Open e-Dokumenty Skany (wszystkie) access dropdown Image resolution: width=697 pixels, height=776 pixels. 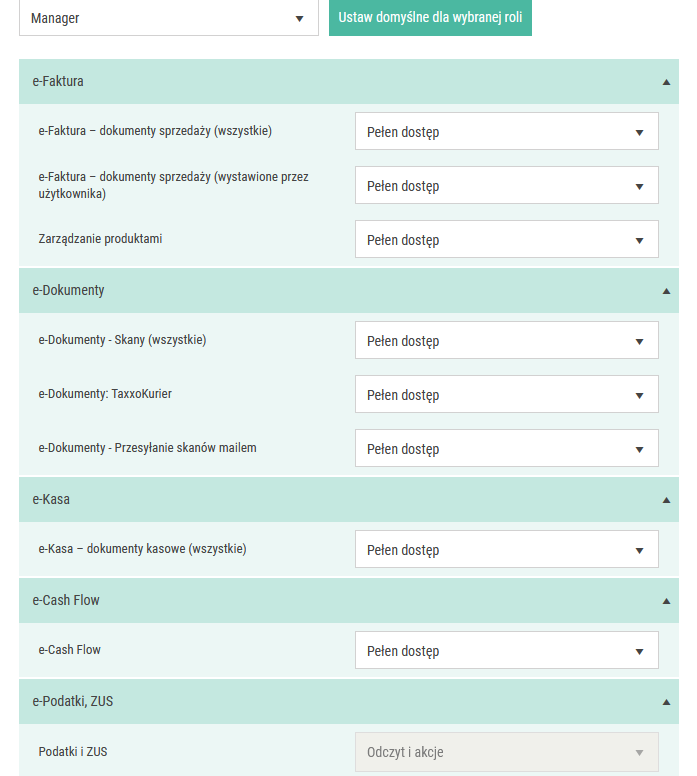click(x=507, y=340)
